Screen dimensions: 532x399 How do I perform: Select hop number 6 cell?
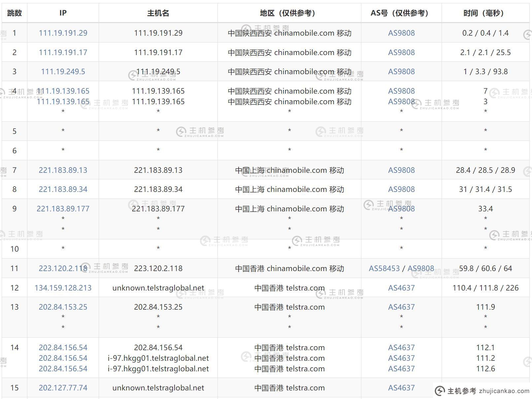(x=15, y=151)
